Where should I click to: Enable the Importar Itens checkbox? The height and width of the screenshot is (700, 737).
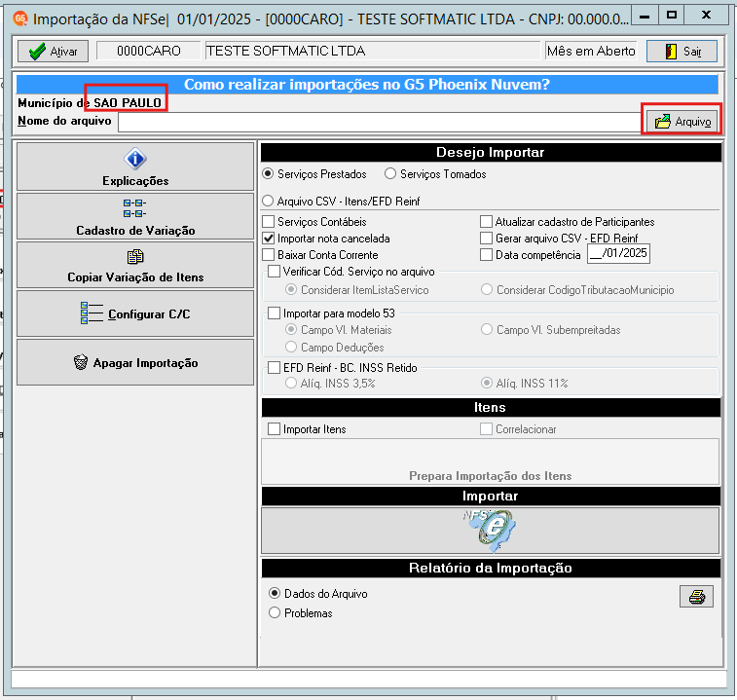(307, 428)
